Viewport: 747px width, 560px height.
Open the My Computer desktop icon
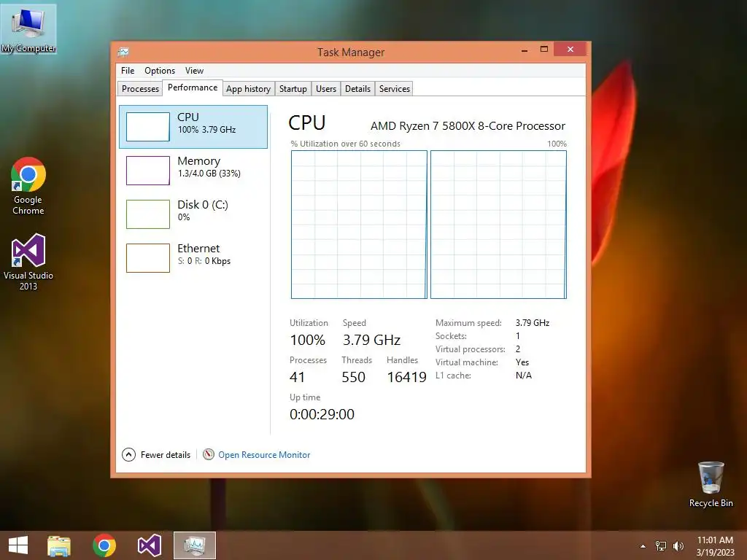pos(28,29)
